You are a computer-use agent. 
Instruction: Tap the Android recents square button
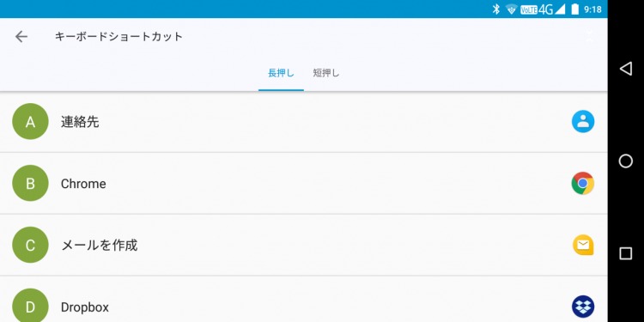(x=625, y=253)
